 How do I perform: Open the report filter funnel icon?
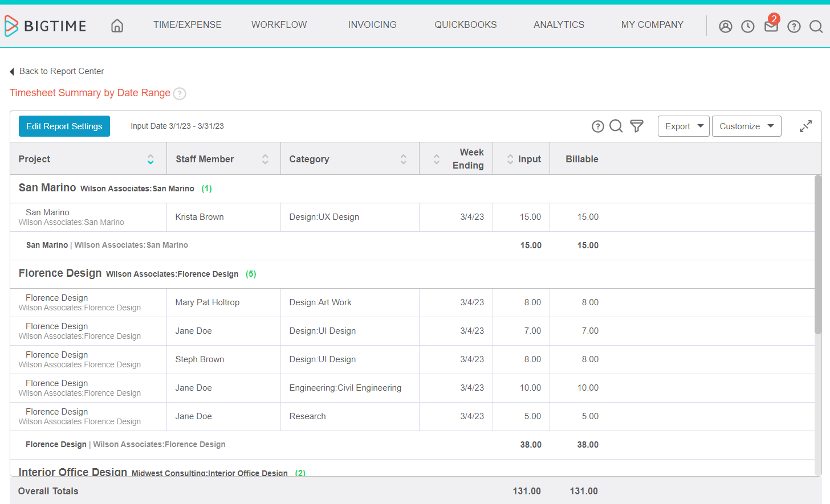click(637, 126)
